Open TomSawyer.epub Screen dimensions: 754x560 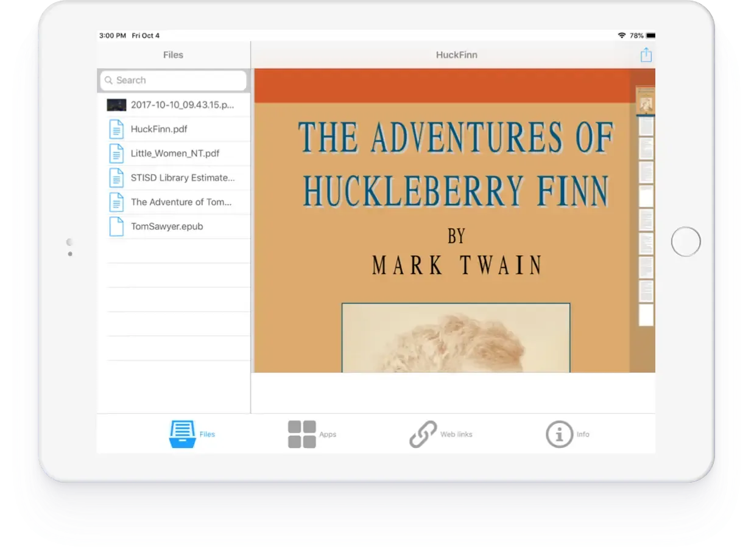tap(174, 226)
